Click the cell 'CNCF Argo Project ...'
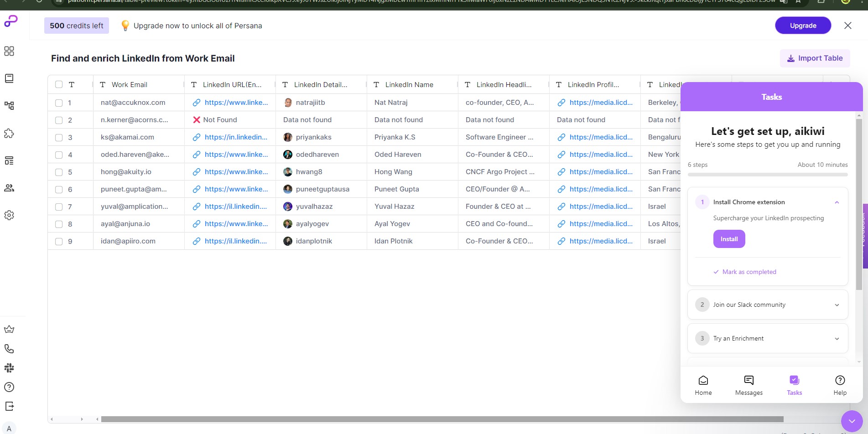The width and height of the screenshot is (868, 434). click(x=504, y=172)
